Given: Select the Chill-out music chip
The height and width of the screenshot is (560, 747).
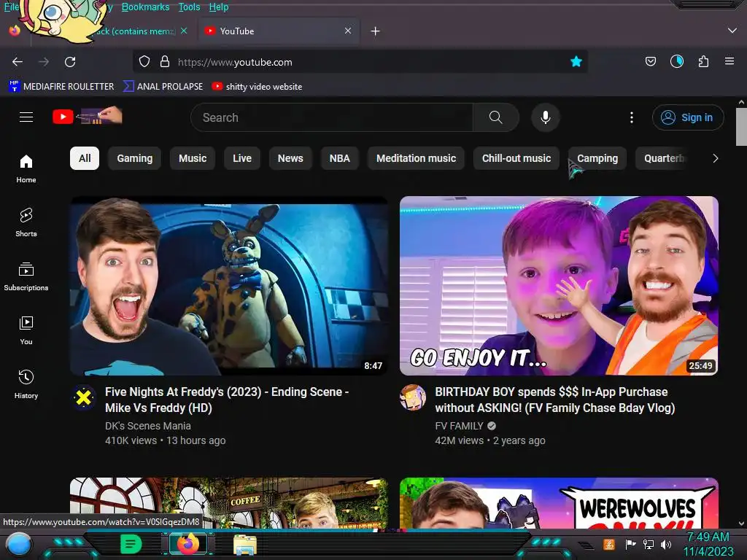Looking at the screenshot, I should click(516, 158).
